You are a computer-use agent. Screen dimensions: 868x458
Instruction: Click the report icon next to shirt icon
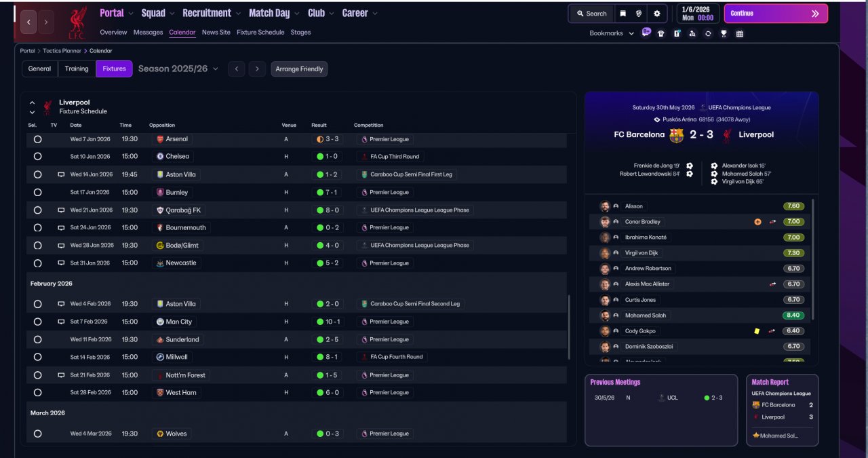pos(677,33)
